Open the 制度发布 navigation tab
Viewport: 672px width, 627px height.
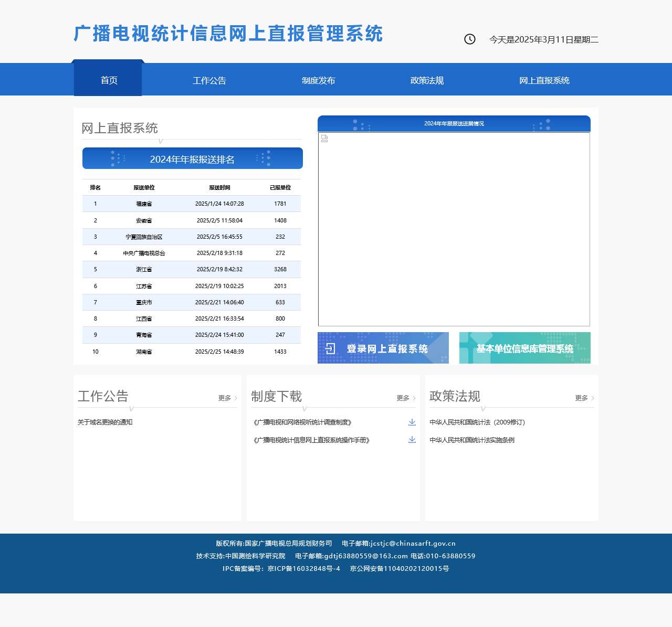tap(319, 80)
